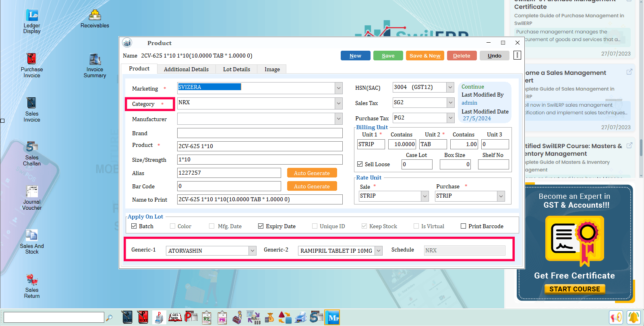Click the bank transfer arrows icon in toolbar
The image size is (644, 326).
pos(253,317)
